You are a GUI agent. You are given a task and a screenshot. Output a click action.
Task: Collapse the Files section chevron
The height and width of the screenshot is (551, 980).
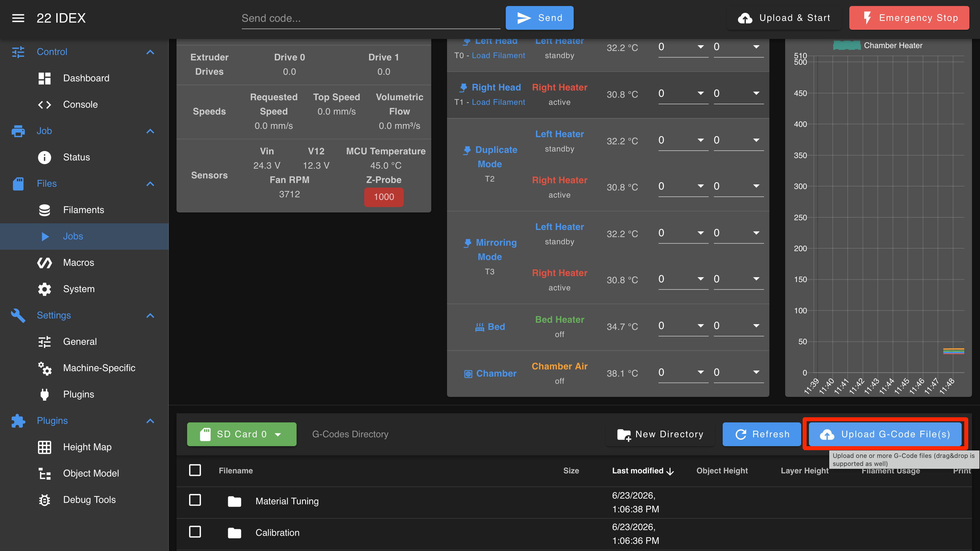pos(150,184)
